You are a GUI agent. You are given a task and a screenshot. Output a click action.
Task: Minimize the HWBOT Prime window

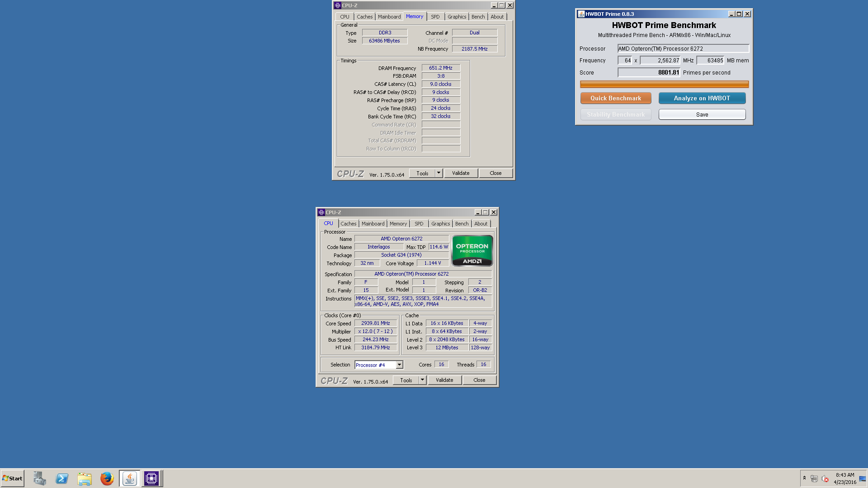coord(731,14)
